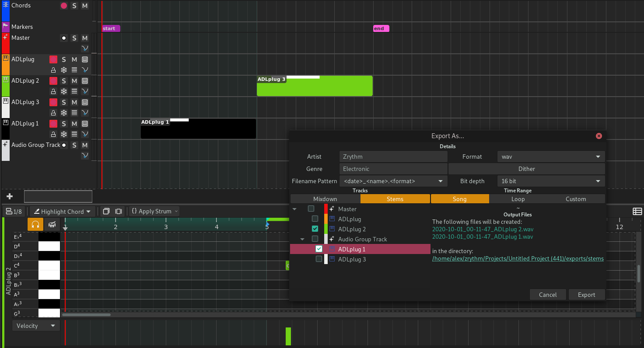644x348 pixels.
Task: Select Loop time range
Action: tap(518, 199)
